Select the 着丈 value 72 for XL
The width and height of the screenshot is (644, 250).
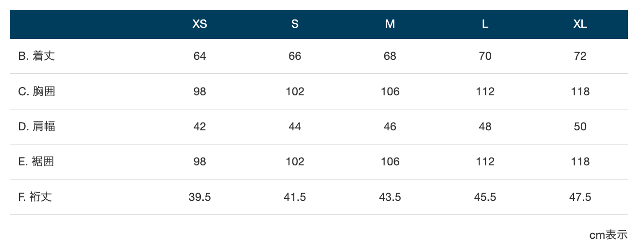[580, 56]
